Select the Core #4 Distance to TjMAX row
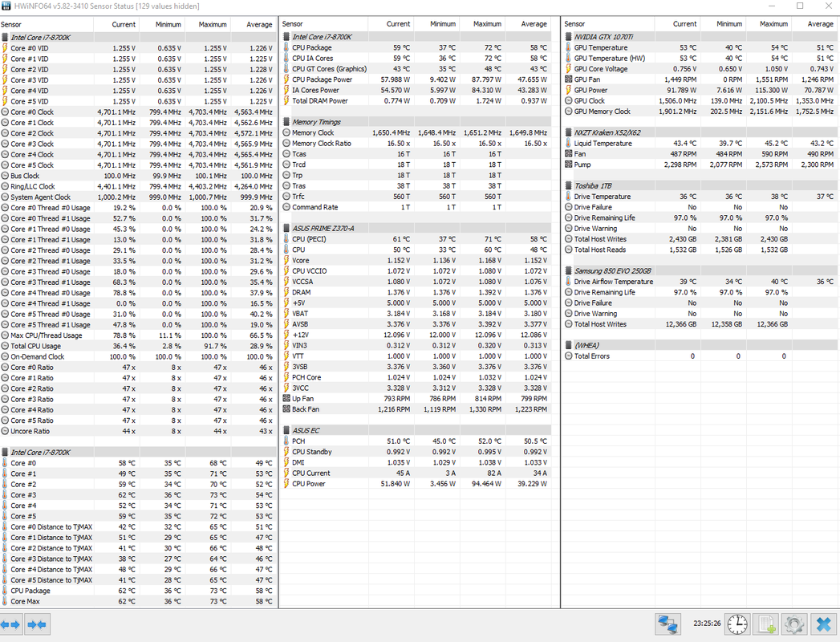 (138, 570)
